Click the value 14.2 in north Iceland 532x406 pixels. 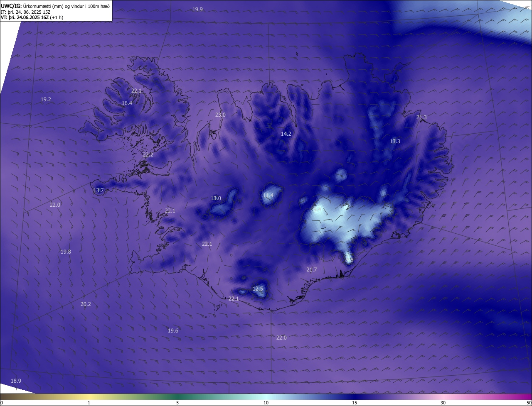(x=286, y=134)
